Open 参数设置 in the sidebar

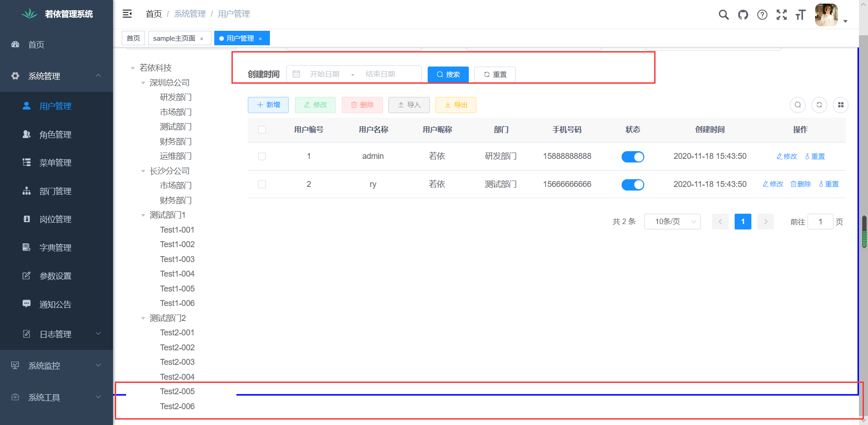57,276
